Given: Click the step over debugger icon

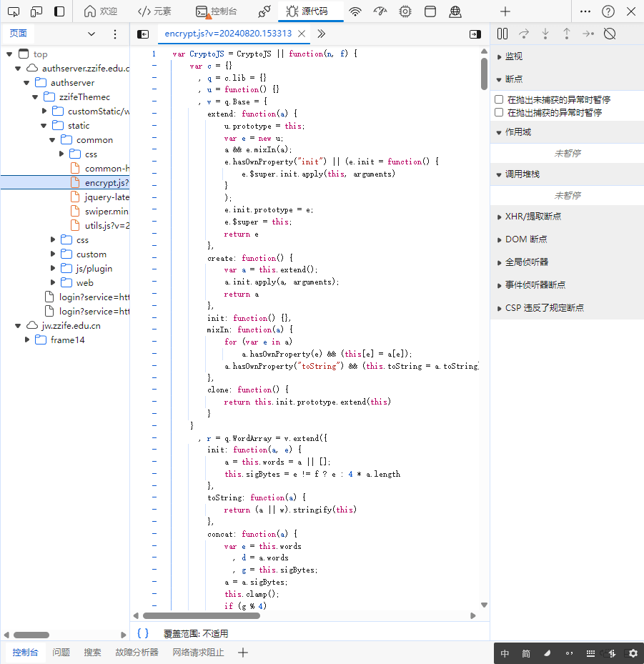Looking at the screenshot, I should [524, 34].
